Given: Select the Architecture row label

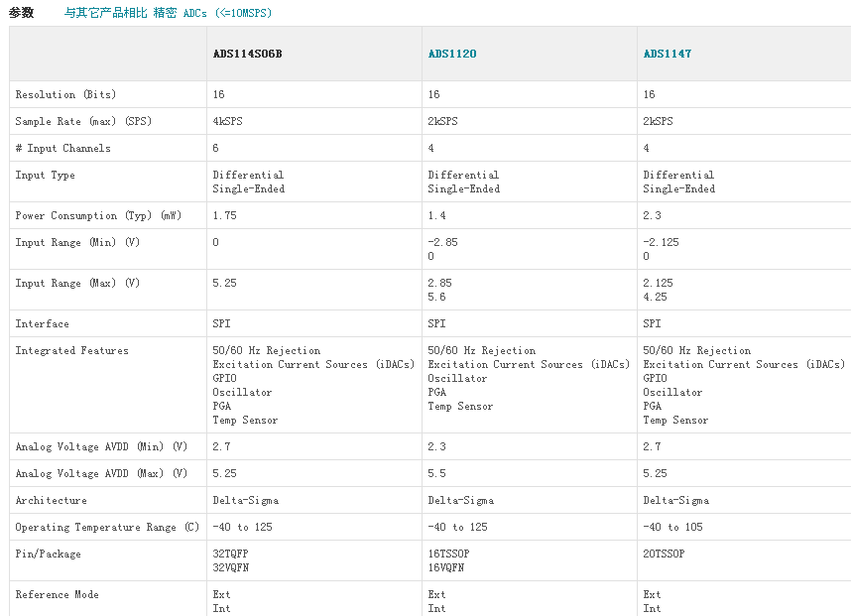Looking at the screenshot, I should click(x=51, y=500).
